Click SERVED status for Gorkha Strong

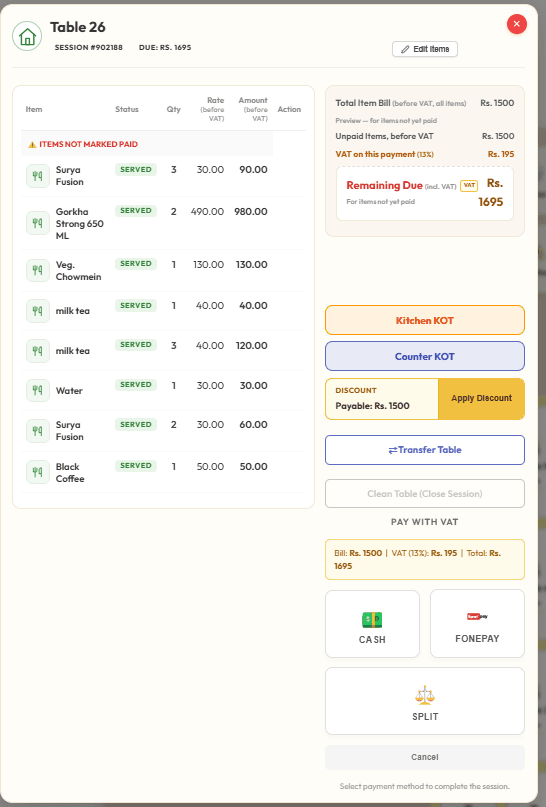tap(136, 210)
